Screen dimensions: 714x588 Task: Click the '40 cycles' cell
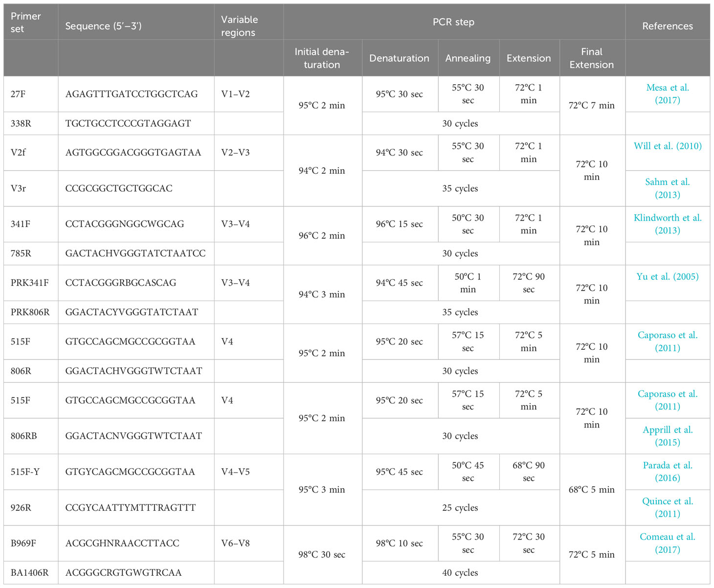460,573
